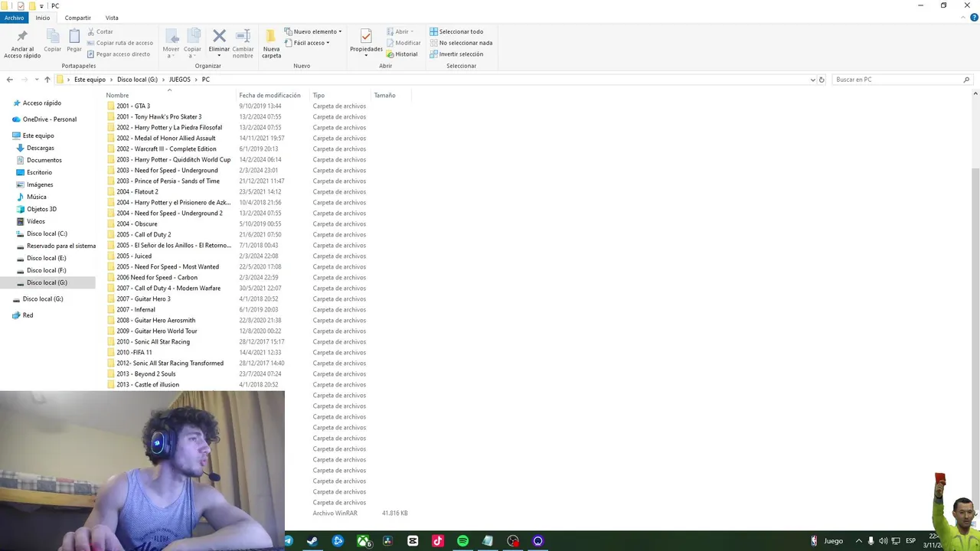Go back with the left arrow button
This screenshot has height=551, width=980.
(x=9, y=80)
